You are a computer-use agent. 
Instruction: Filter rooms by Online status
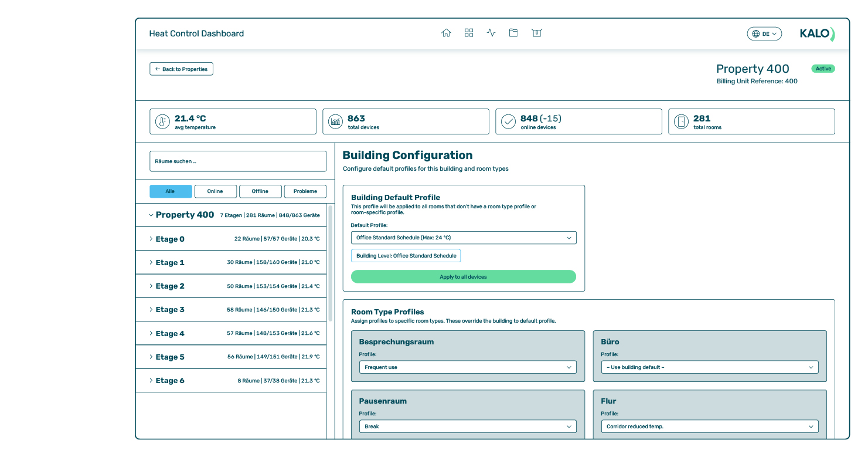215,191
